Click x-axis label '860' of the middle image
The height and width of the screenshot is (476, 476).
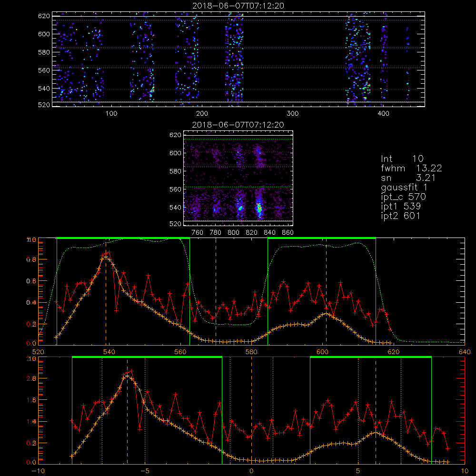[x=288, y=233]
